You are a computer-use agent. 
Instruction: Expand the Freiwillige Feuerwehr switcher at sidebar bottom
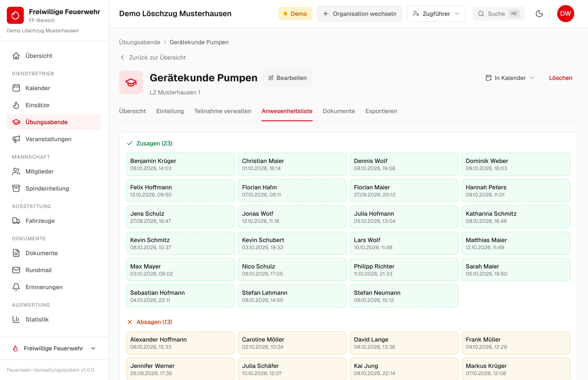[54, 348]
